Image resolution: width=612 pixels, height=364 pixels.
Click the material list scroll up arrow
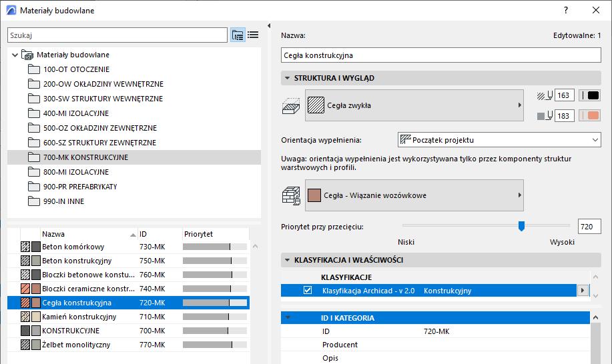(x=255, y=246)
